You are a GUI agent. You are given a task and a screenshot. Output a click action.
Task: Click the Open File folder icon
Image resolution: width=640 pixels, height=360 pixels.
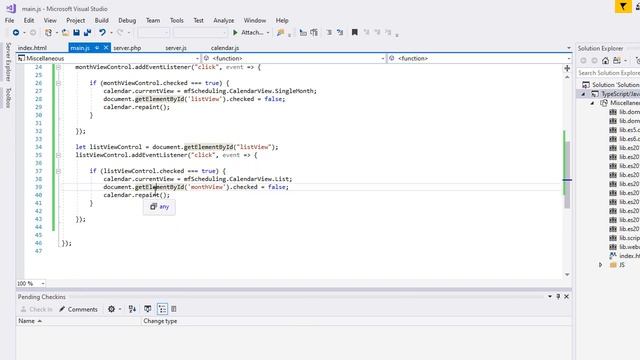coord(65,32)
